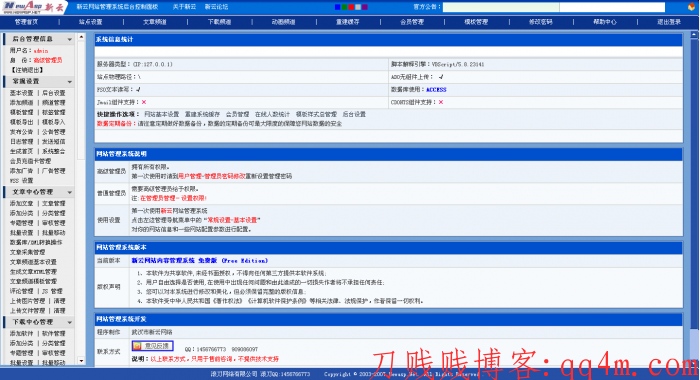The width and height of the screenshot is (700, 380).
Task: Collapse the 后台管理信息 sidebar section
Action: pos(70,40)
